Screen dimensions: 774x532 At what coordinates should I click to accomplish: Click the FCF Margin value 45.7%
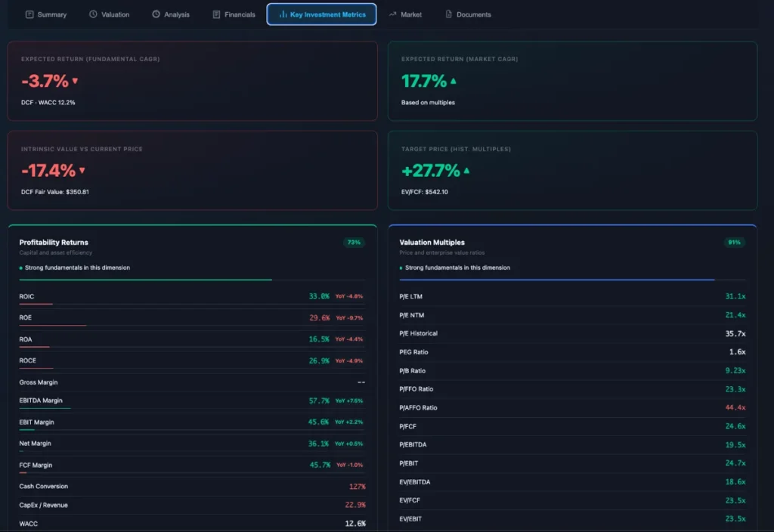pyautogui.click(x=320, y=465)
